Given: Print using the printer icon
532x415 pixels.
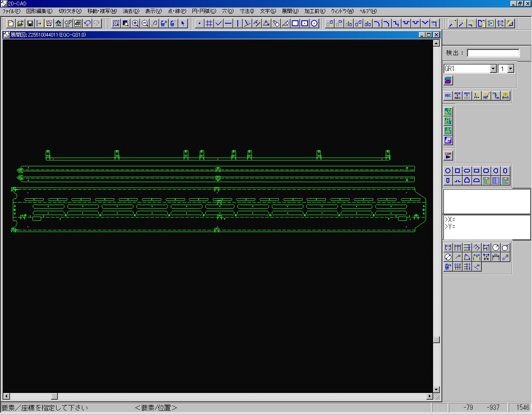Looking at the screenshot, I should coord(78,23).
